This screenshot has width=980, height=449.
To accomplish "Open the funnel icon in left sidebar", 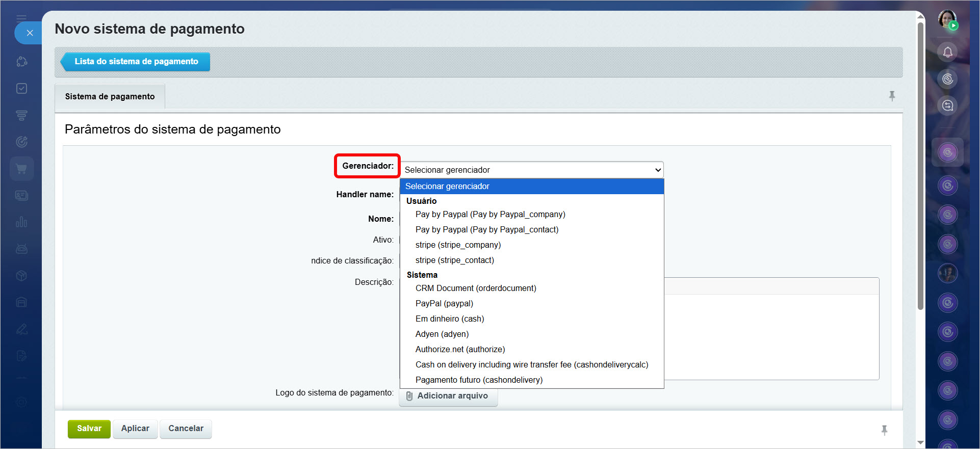I will (x=21, y=115).
